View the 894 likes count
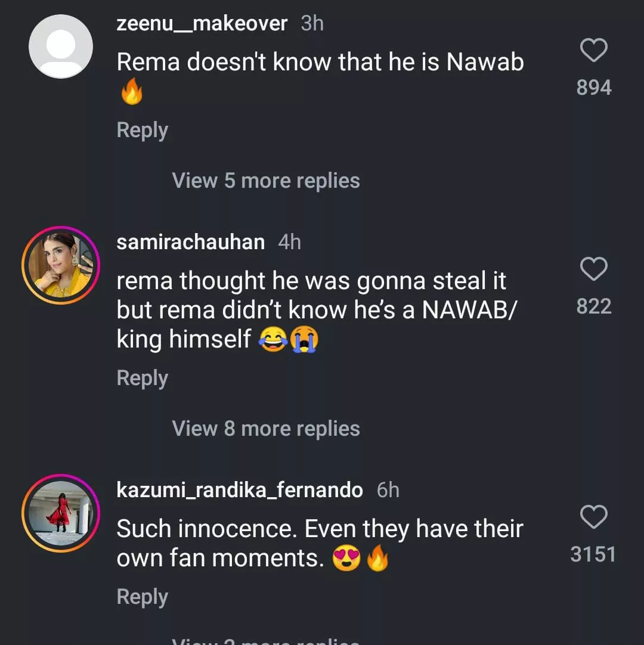The image size is (644, 645). (x=593, y=88)
